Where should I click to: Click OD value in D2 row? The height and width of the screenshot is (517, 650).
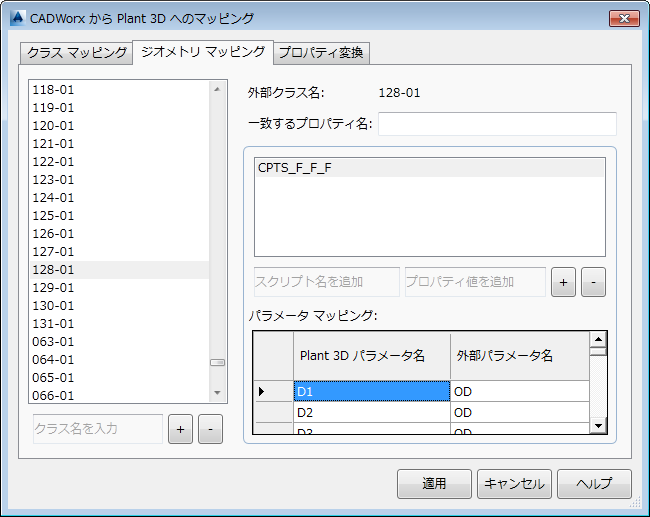(x=520, y=413)
